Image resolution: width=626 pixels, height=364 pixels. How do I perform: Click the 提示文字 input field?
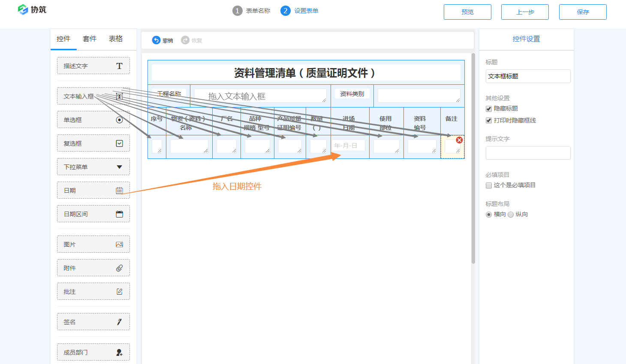pyautogui.click(x=528, y=153)
